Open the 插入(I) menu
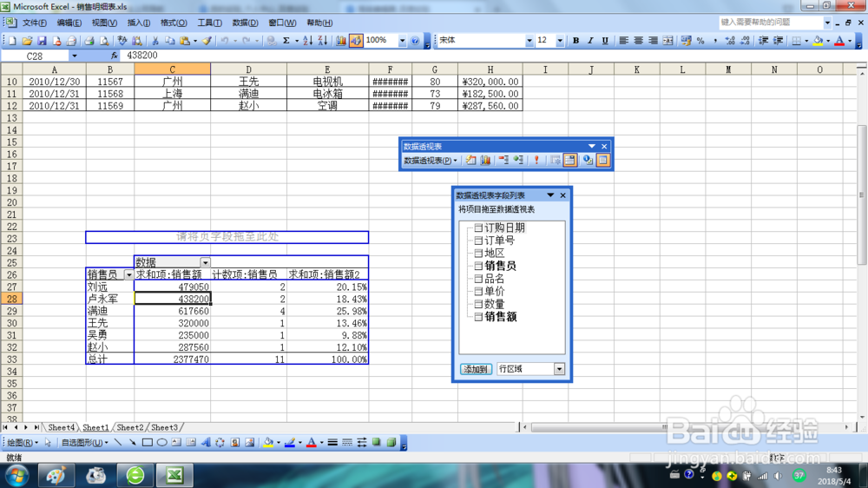The image size is (868, 488). pyautogui.click(x=138, y=23)
